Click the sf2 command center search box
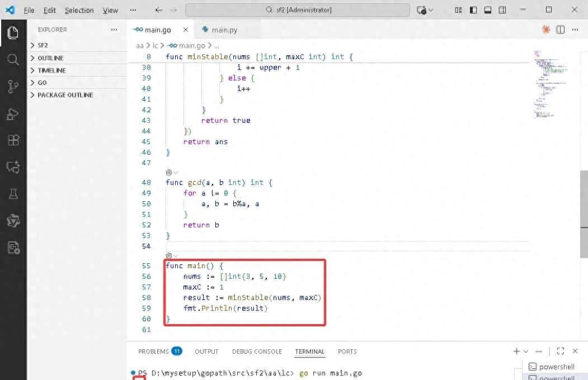This screenshot has width=588, height=380. [299, 10]
